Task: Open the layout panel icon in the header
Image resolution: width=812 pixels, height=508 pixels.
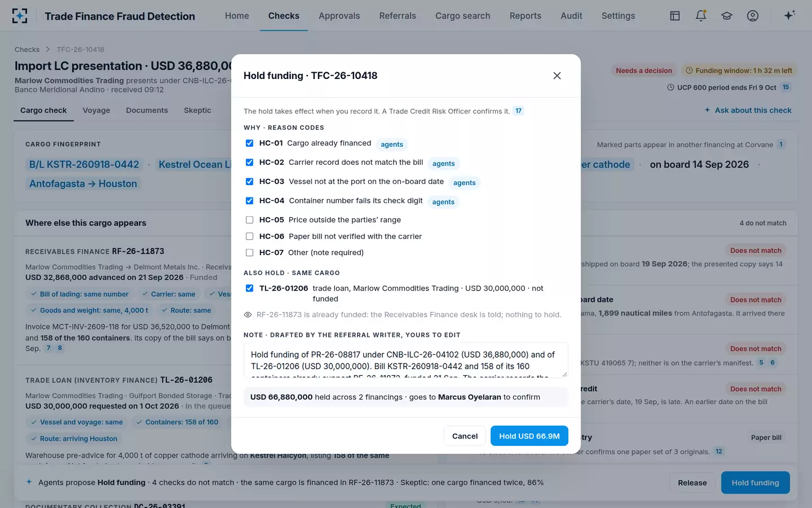Action: pyautogui.click(x=675, y=16)
